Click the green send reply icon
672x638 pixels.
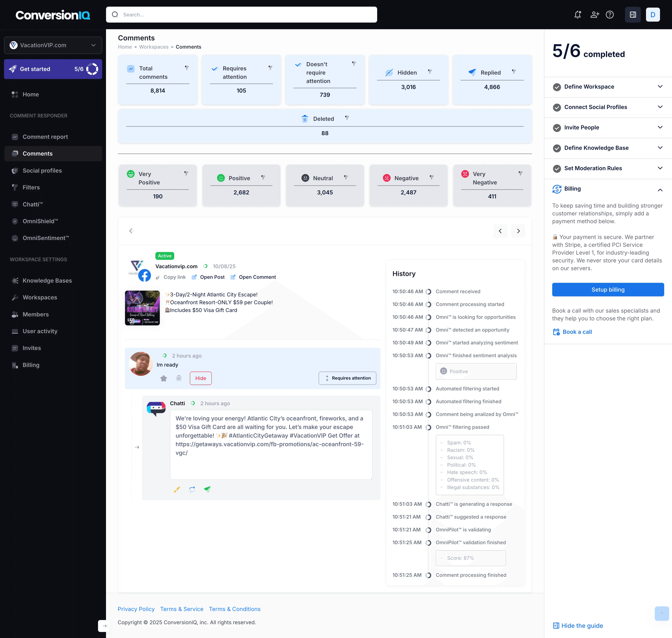207,489
